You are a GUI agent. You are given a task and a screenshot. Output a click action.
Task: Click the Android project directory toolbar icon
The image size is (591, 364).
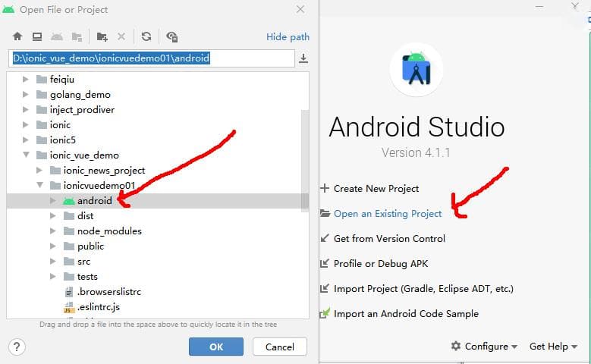tap(57, 36)
